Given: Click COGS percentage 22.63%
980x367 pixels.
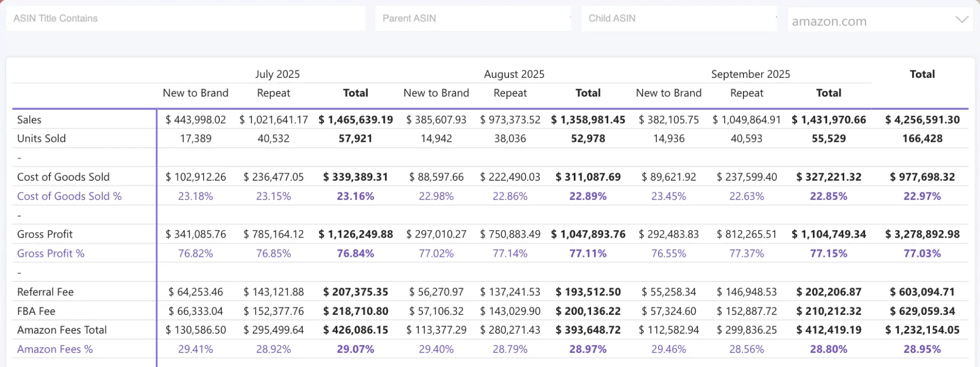Looking at the screenshot, I should (747, 196).
